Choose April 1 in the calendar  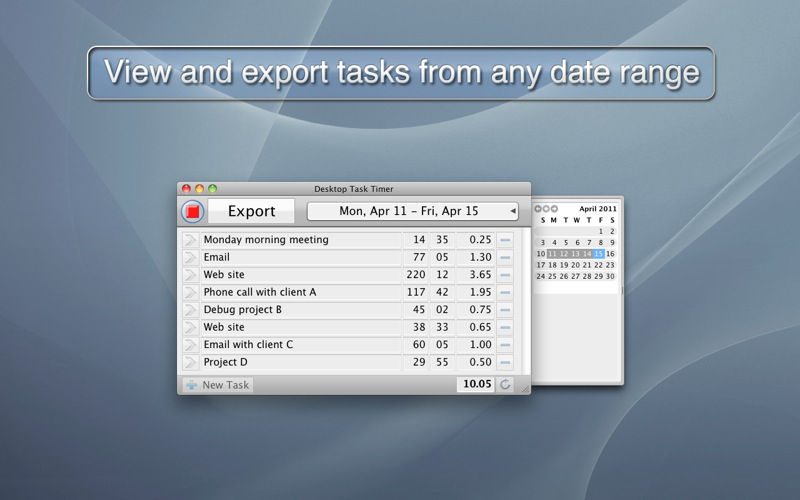601,231
